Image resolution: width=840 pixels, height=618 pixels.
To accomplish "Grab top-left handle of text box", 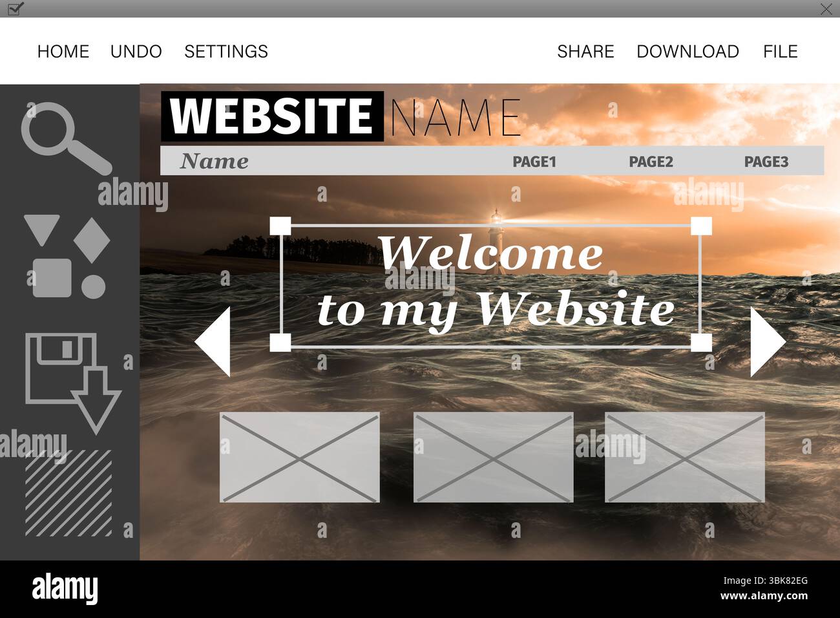I will tap(280, 226).
